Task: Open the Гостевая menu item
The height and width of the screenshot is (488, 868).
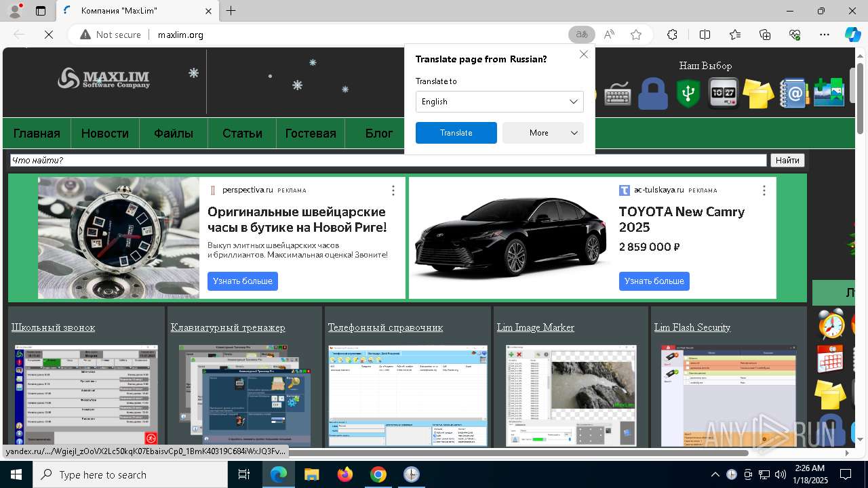Action: [x=311, y=134]
